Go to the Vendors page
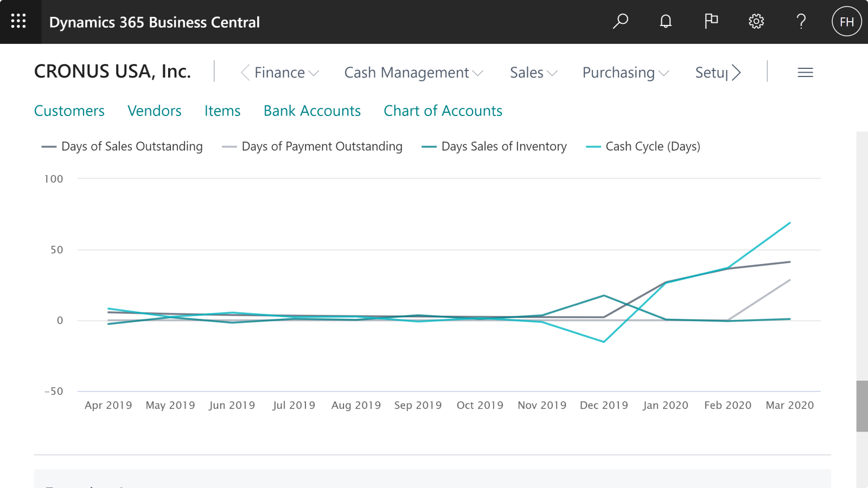 click(155, 110)
